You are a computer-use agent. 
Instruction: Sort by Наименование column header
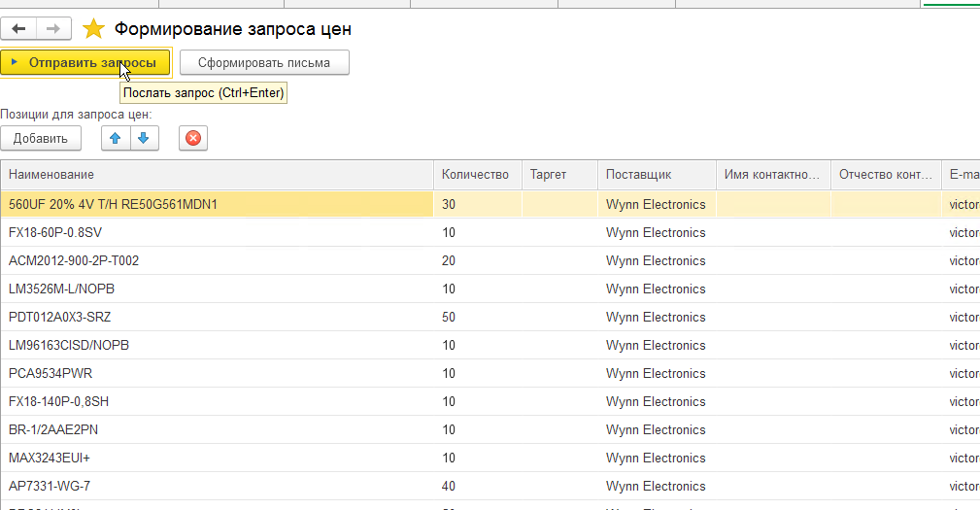pyautogui.click(x=216, y=174)
